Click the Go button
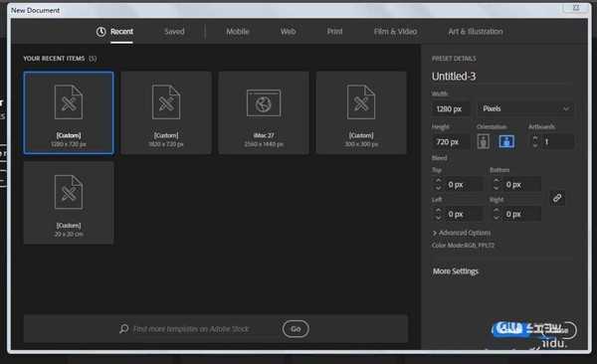The image size is (597, 364). coord(296,328)
